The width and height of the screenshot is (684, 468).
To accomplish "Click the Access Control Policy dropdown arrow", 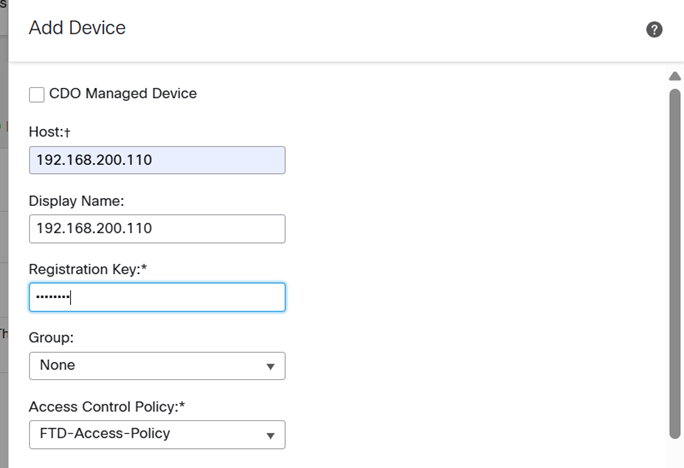I will tap(270, 435).
